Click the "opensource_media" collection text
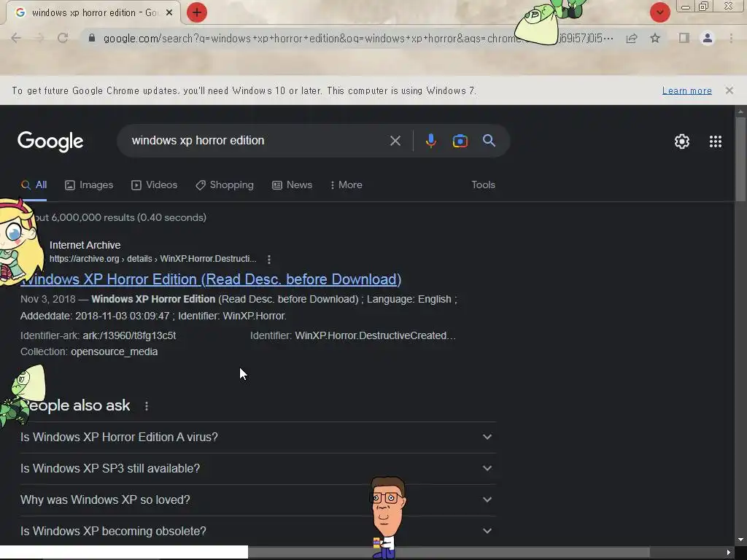 pos(114,352)
